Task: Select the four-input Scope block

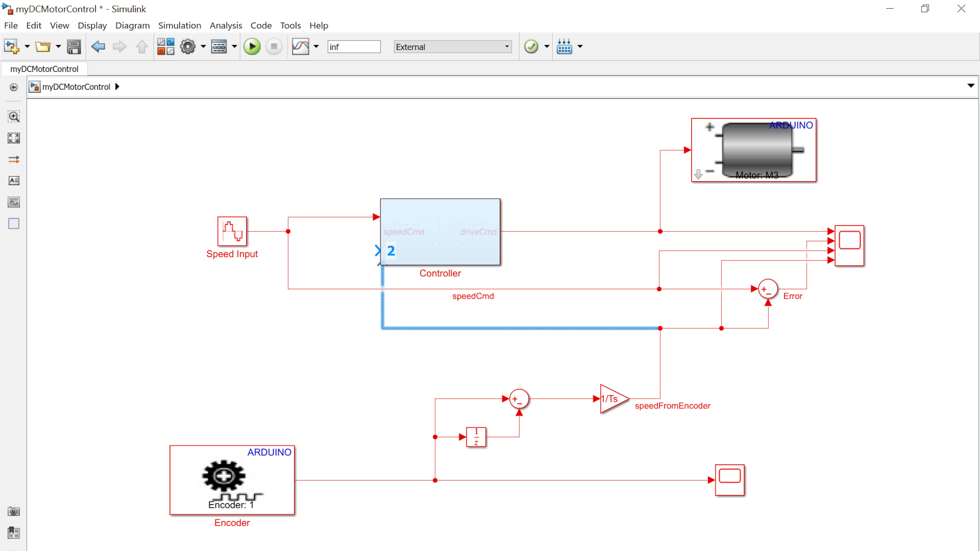Action: coord(849,246)
